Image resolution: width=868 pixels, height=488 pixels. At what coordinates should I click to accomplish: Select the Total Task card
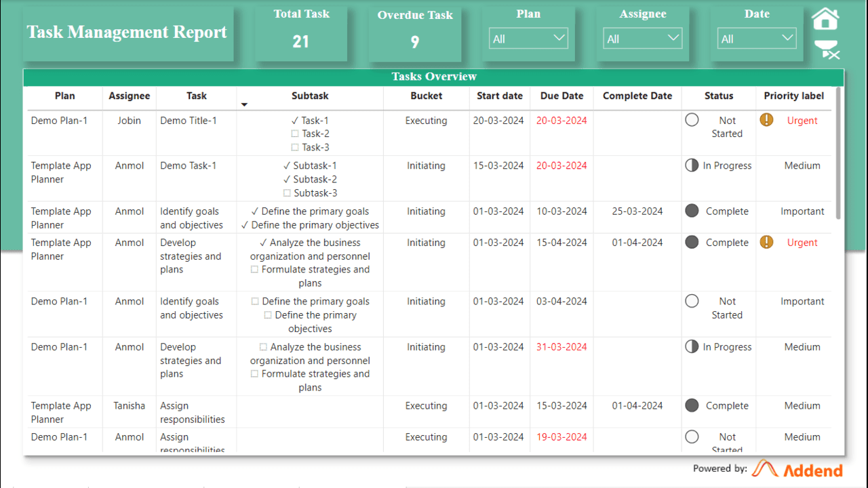[300, 33]
